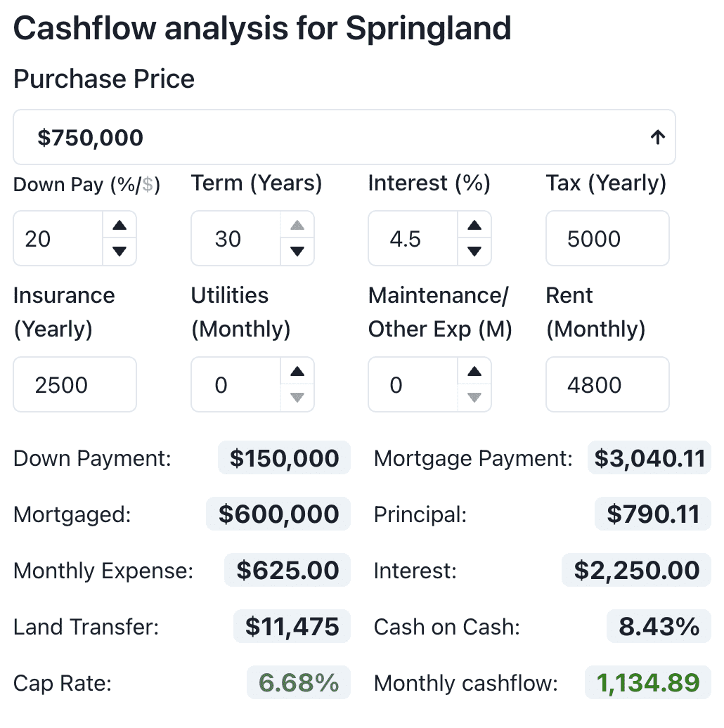
Task: Click the Mortgage Payment $3,040.11 value
Action: [649, 459]
